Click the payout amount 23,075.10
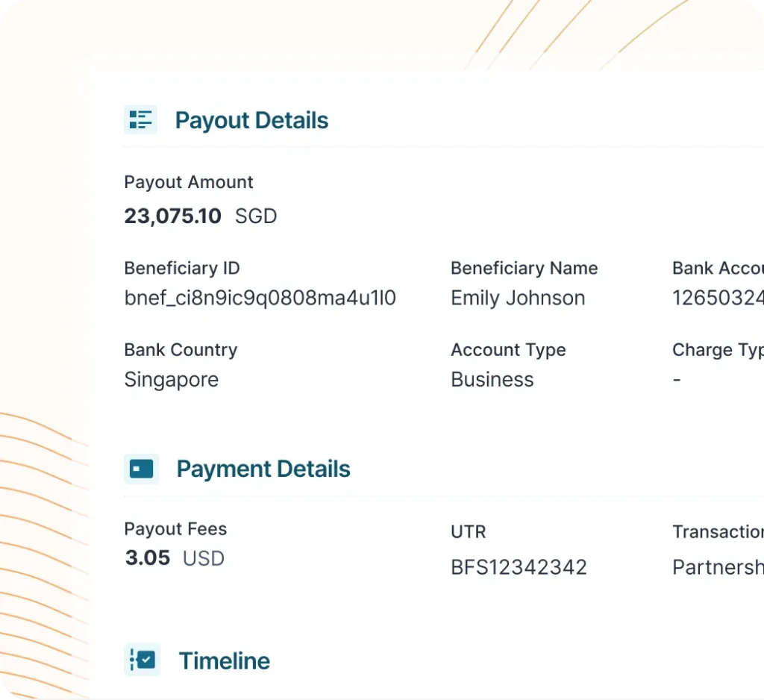764x700 pixels. (x=172, y=216)
